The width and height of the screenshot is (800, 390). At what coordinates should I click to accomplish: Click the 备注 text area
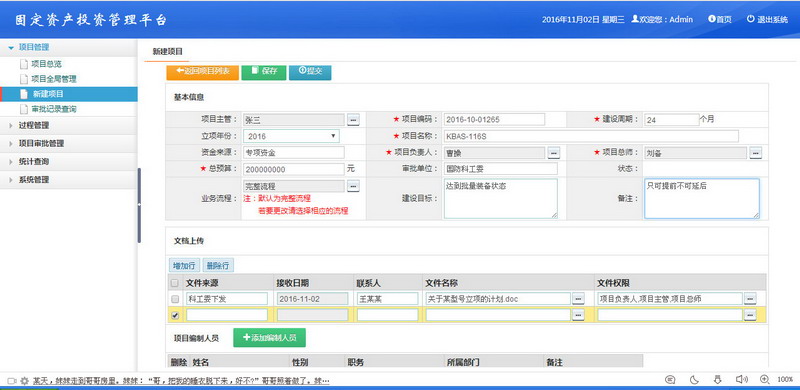(702, 199)
